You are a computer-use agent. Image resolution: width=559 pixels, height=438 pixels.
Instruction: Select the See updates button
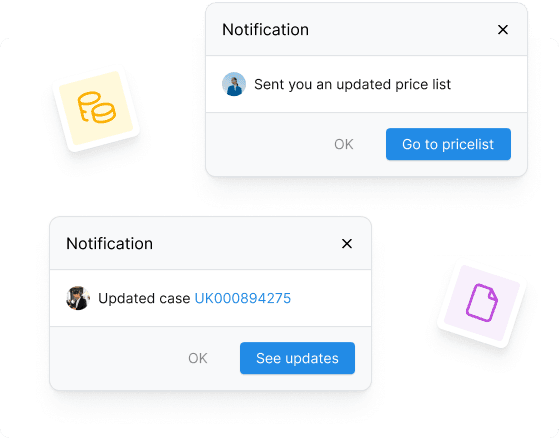(x=297, y=358)
